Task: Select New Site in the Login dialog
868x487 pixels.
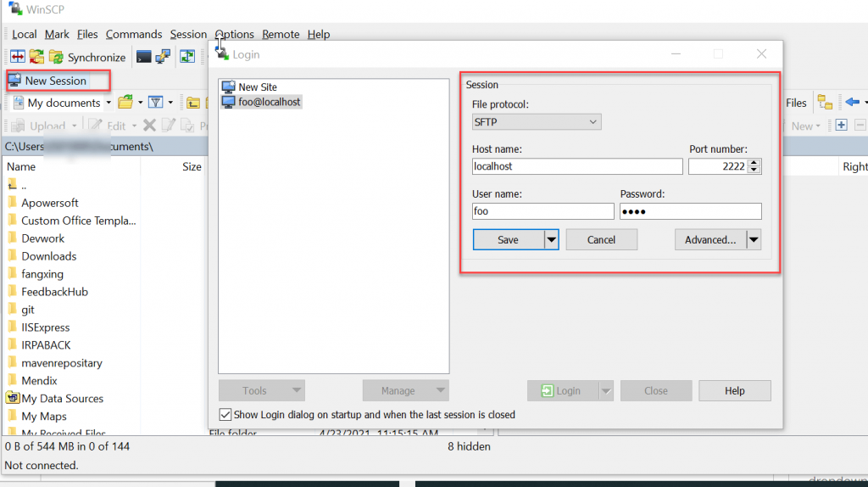Action: [x=249, y=87]
